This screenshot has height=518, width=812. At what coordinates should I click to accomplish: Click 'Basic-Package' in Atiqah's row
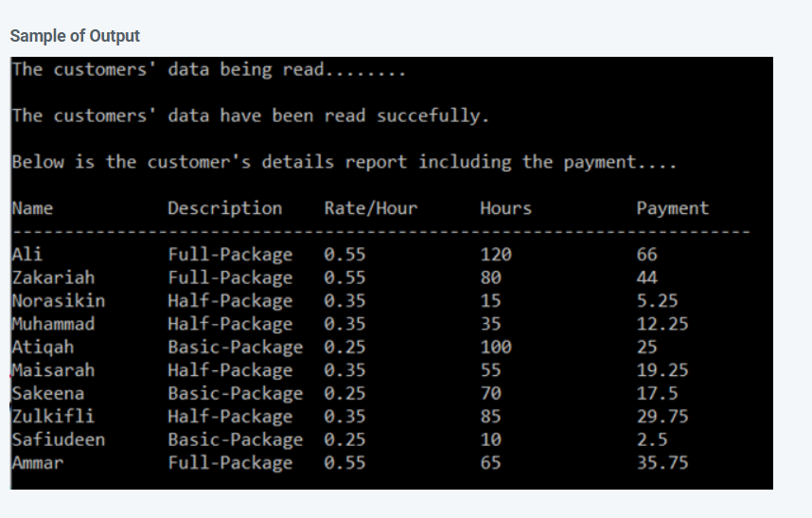(236, 347)
